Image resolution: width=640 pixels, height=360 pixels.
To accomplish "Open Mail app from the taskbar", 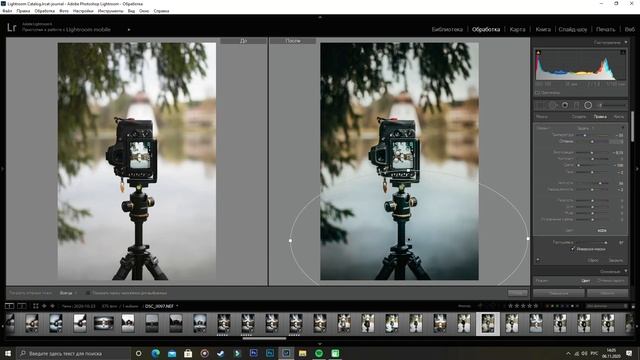I will (x=172, y=353).
